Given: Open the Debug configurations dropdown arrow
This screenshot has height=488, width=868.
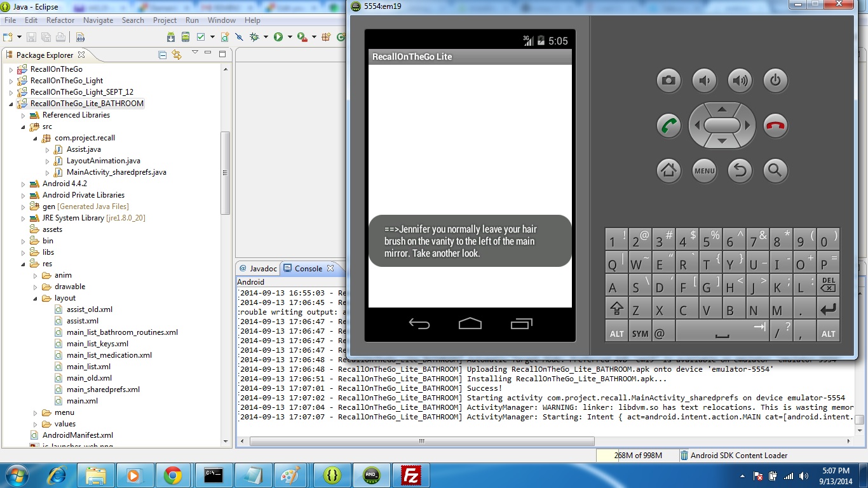Looking at the screenshot, I should pos(266,37).
